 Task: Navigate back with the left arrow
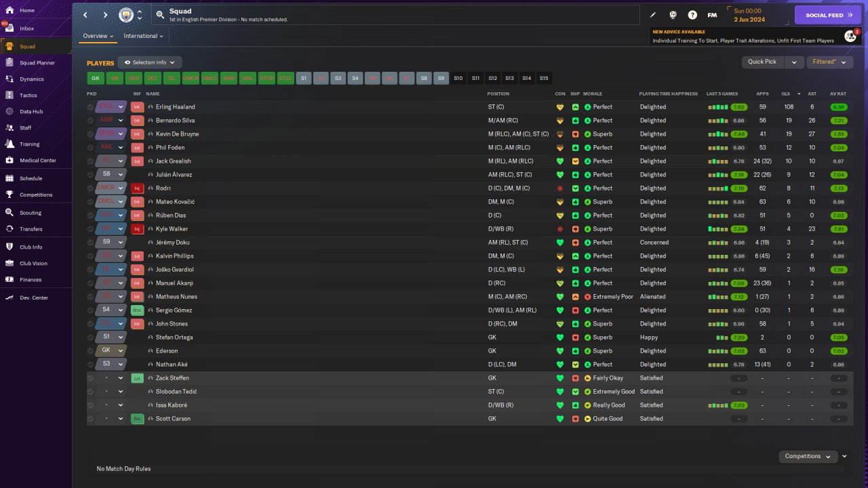[x=85, y=15]
